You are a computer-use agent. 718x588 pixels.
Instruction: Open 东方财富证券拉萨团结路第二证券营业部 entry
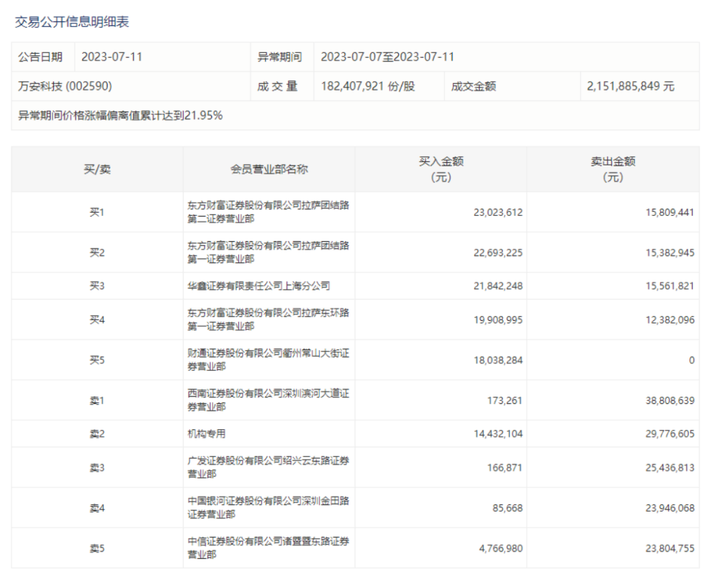(268, 212)
